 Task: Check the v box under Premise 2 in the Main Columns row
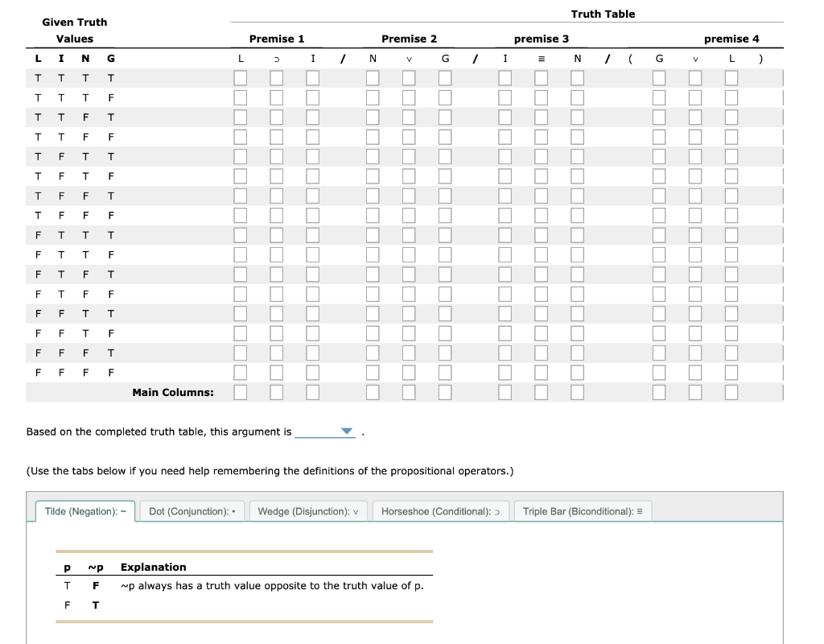tap(408, 392)
